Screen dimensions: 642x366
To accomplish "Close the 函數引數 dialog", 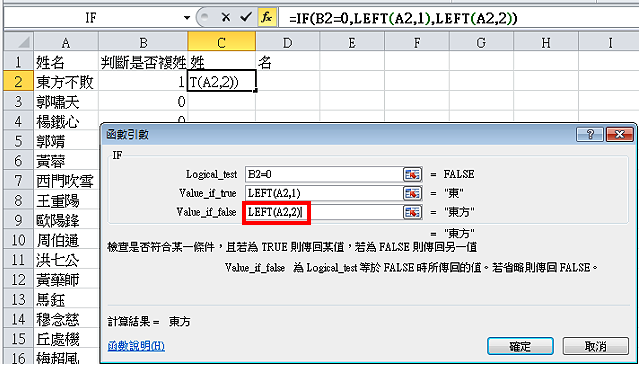I will (619, 134).
